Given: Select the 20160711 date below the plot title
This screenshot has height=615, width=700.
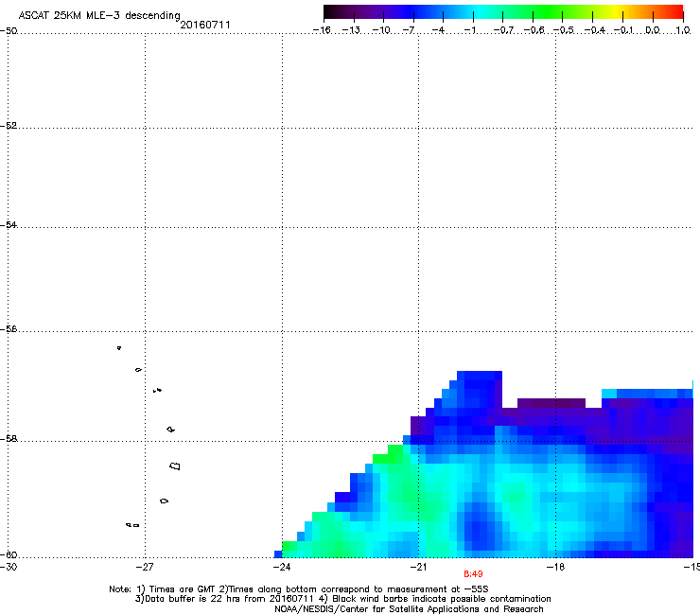Looking at the screenshot, I should tap(205, 25).
